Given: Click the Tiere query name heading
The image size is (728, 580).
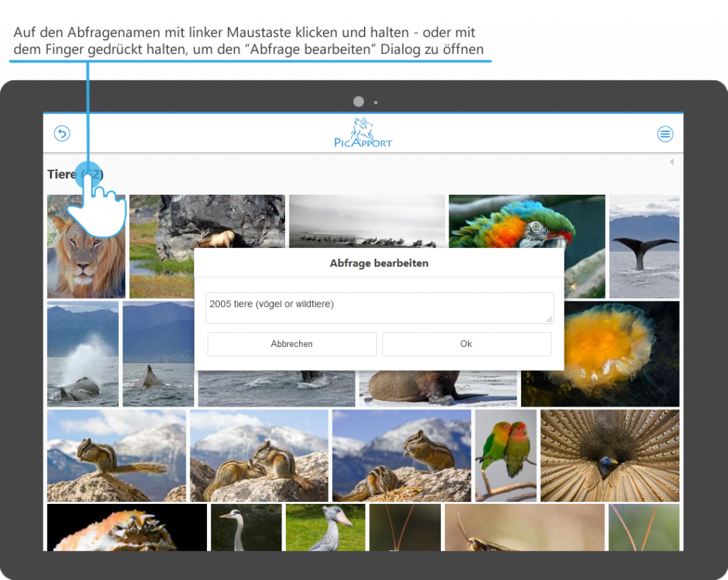Looking at the screenshot, I should pos(63,174).
